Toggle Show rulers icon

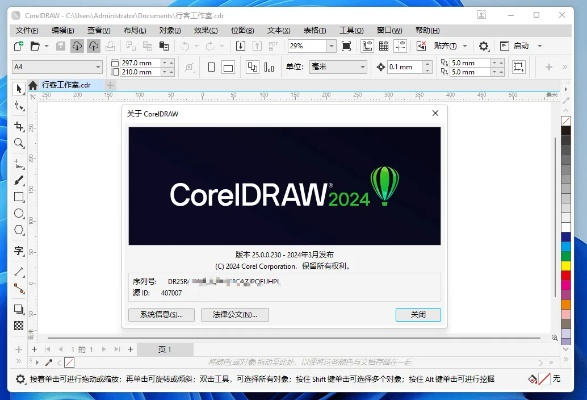[x=367, y=46]
